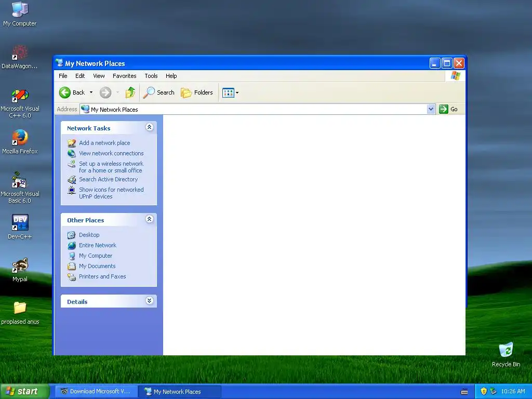Open the File menu
This screenshot has height=399, width=532.
[x=63, y=76]
